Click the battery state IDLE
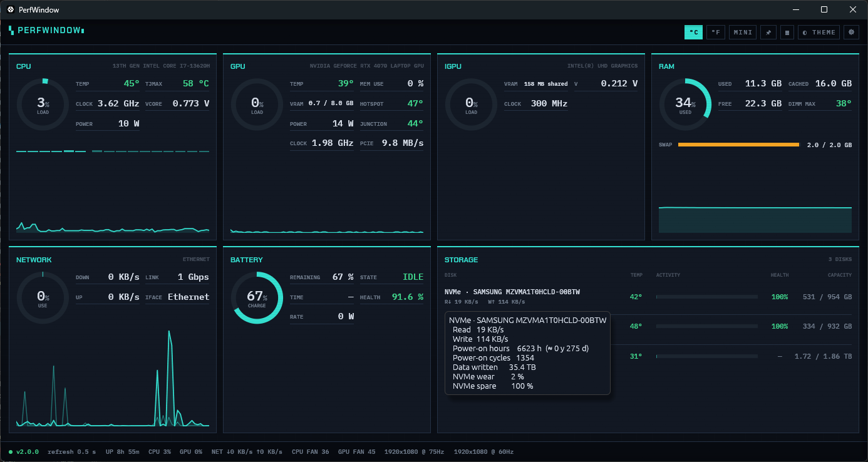Image resolution: width=868 pixels, height=462 pixels. [413, 277]
